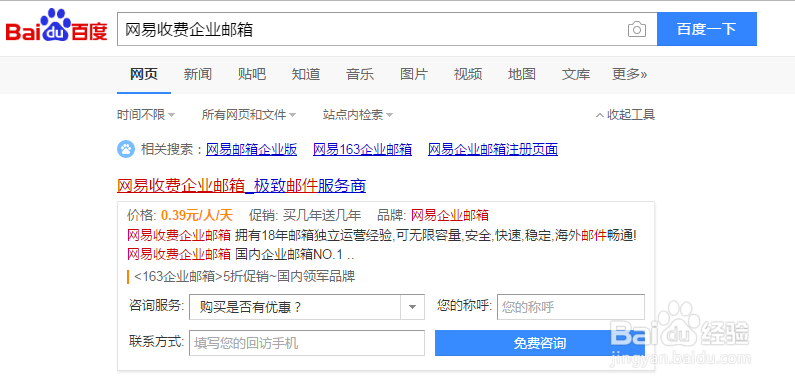Screen dimensions: 795x386
Task: Focus the 您的称呼 input field
Action: click(x=571, y=307)
